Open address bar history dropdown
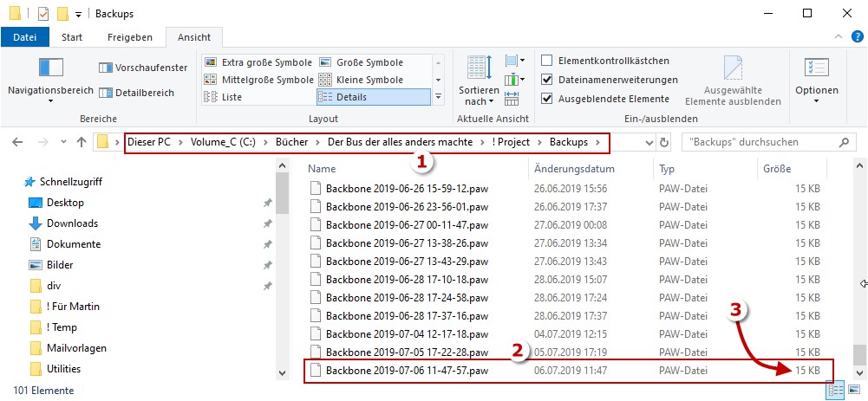 tap(649, 142)
